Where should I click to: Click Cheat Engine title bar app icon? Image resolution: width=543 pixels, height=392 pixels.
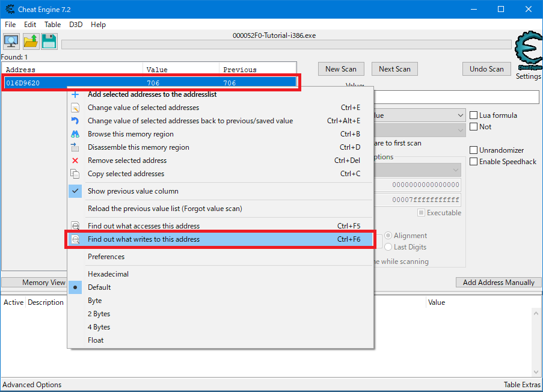10,10
